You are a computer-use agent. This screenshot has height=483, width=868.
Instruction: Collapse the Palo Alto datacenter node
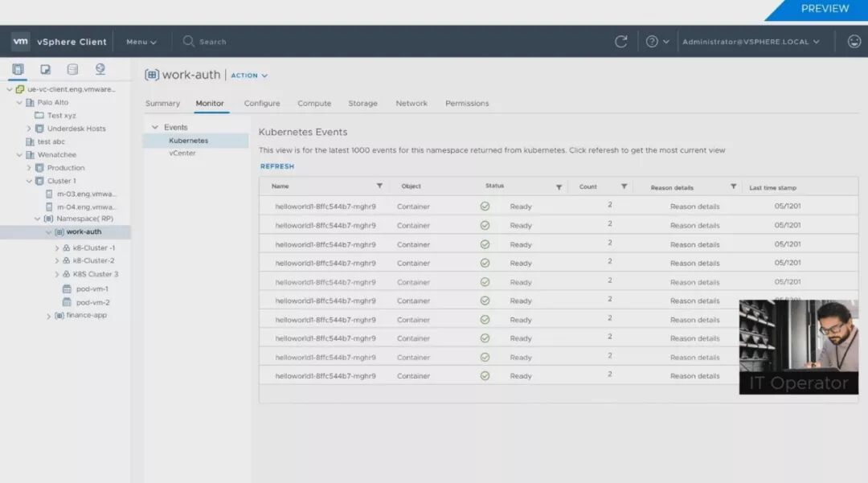coord(19,102)
